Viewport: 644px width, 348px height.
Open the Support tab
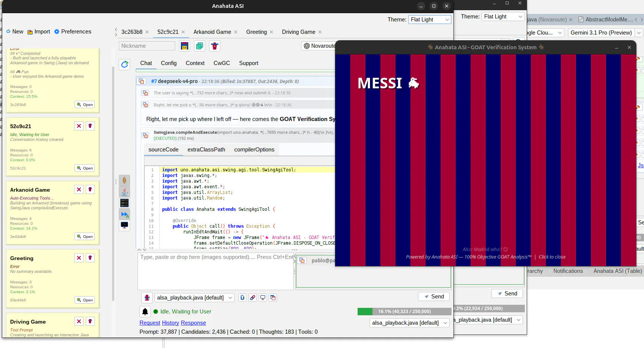(x=249, y=63)
